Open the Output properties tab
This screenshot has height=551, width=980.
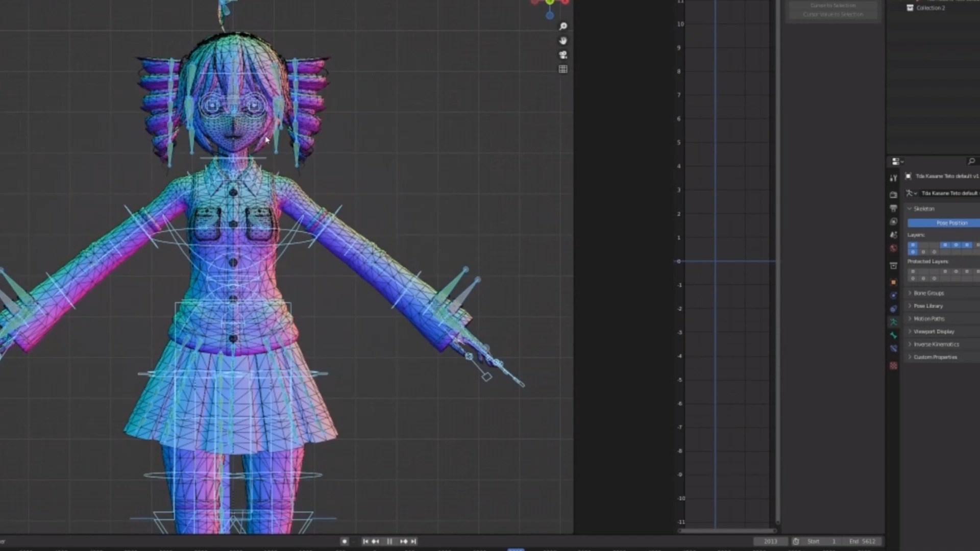[x=893, y=208]
